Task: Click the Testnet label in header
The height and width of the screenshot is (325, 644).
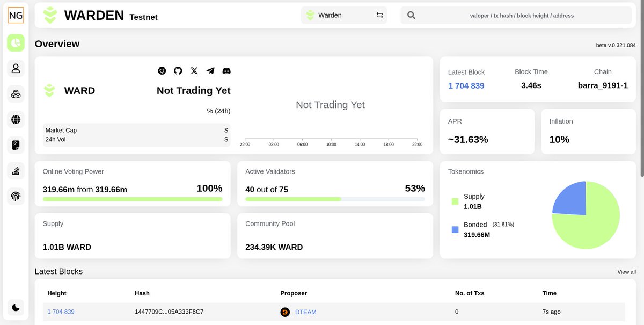Action: pos(143,17)
